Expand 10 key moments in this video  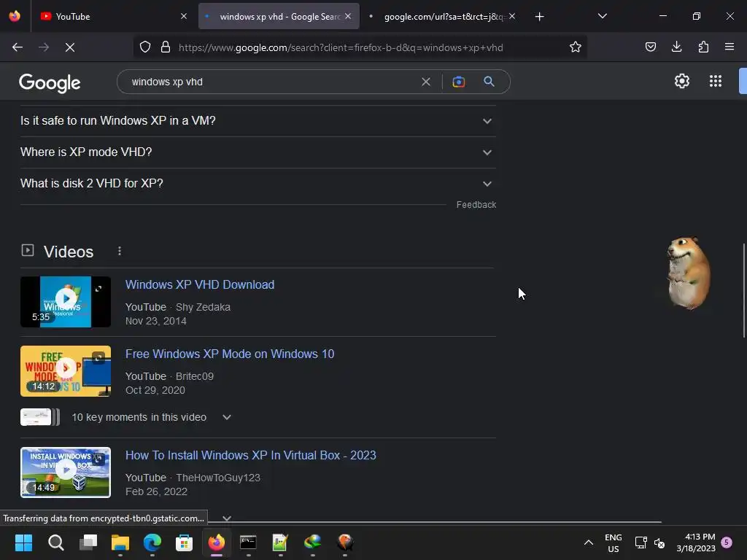[x=152, y=417]
